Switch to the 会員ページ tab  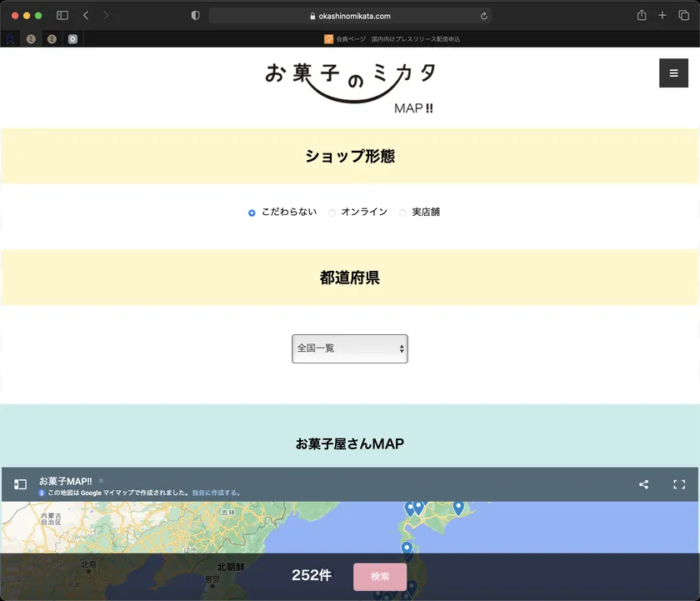[392, 39]
